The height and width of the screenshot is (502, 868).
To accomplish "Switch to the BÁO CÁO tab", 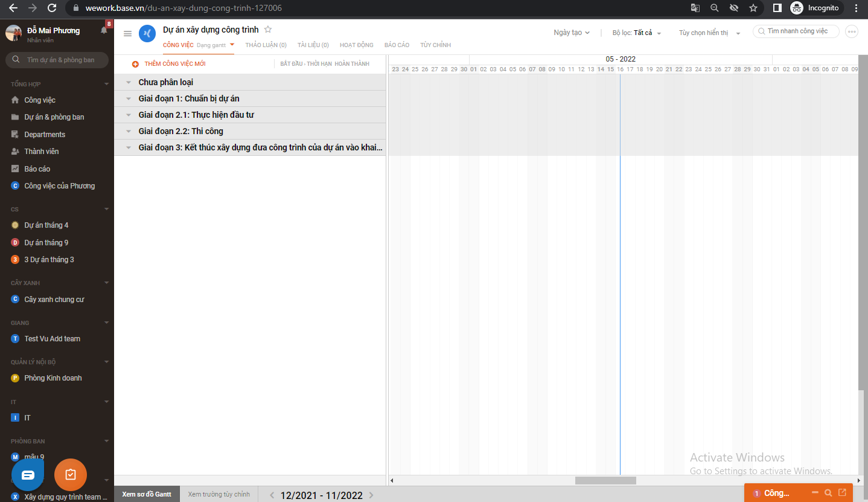I will click(x=397, y=45).
